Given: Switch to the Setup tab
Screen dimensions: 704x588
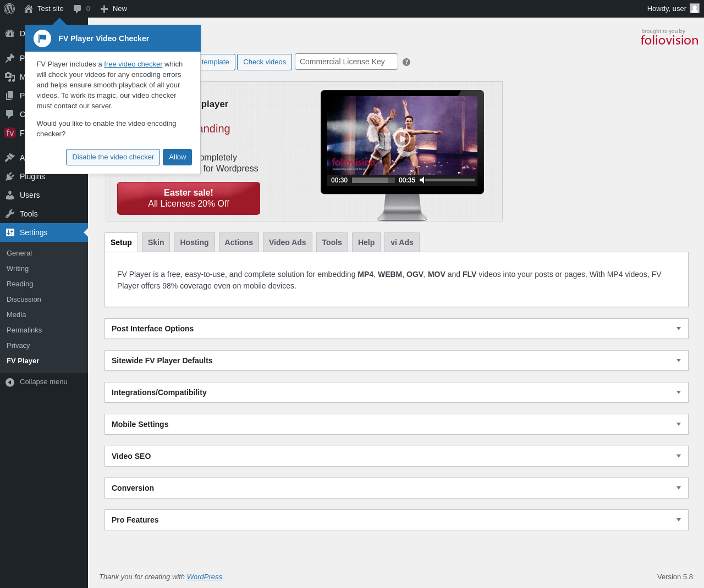Looking at the screenshot, I should 121,242.
